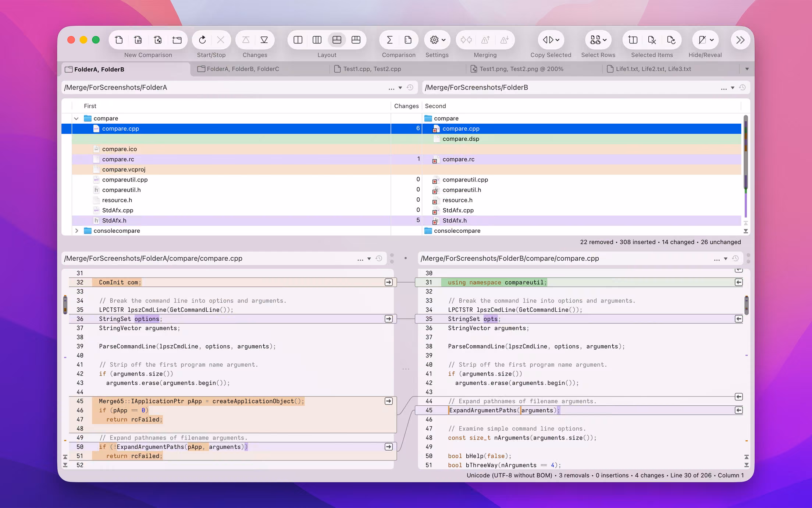Click the refresh selected items icon
The width and height of the screenshot is (812, 508).
(x=671, y=40)
